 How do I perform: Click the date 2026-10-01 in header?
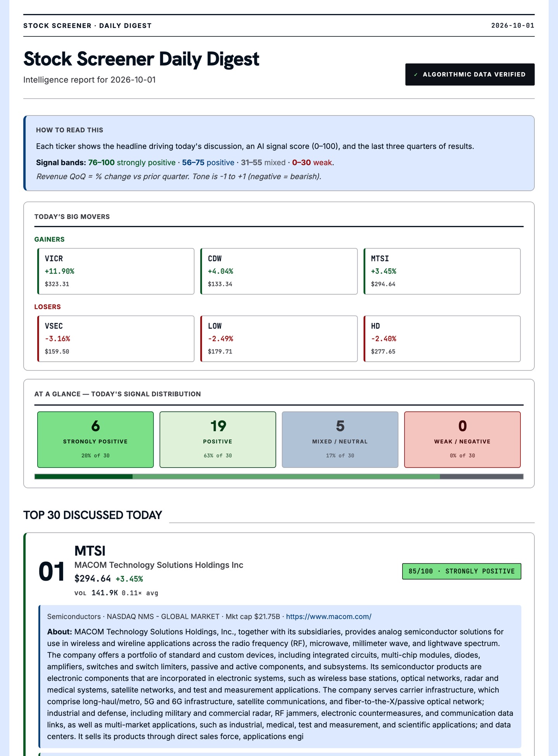tap(513, 26)
